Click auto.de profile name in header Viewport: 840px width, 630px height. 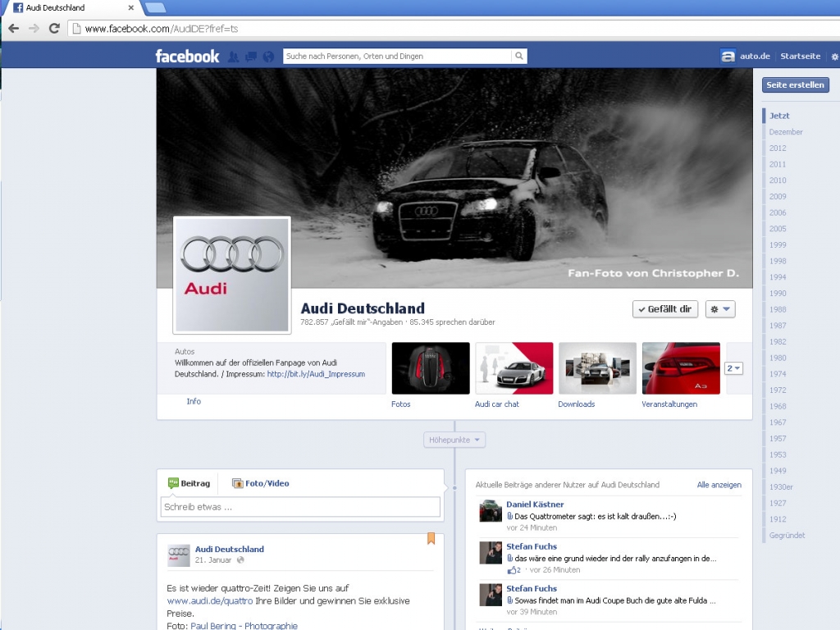(x=755, y=57)
